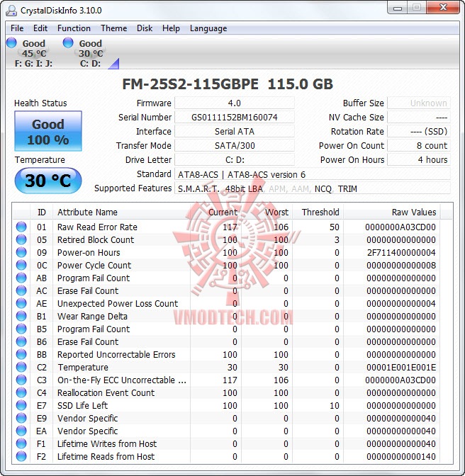This screenshot has height=476, width=465.
Task: Open the Language menu
Action: [208, 28]
